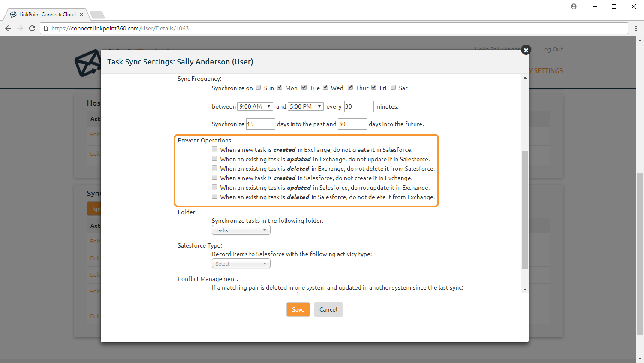Click the dialog scroll up arrow
This screenshot has width=644, height=363.
point(525,78)
